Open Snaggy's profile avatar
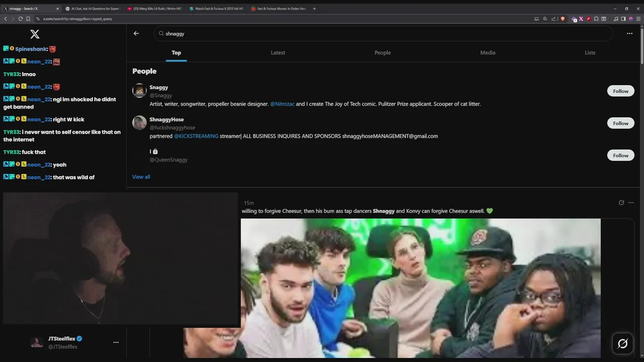Viewport: 644px width, 362px height. pyautogui.click(x=139, y=90)
